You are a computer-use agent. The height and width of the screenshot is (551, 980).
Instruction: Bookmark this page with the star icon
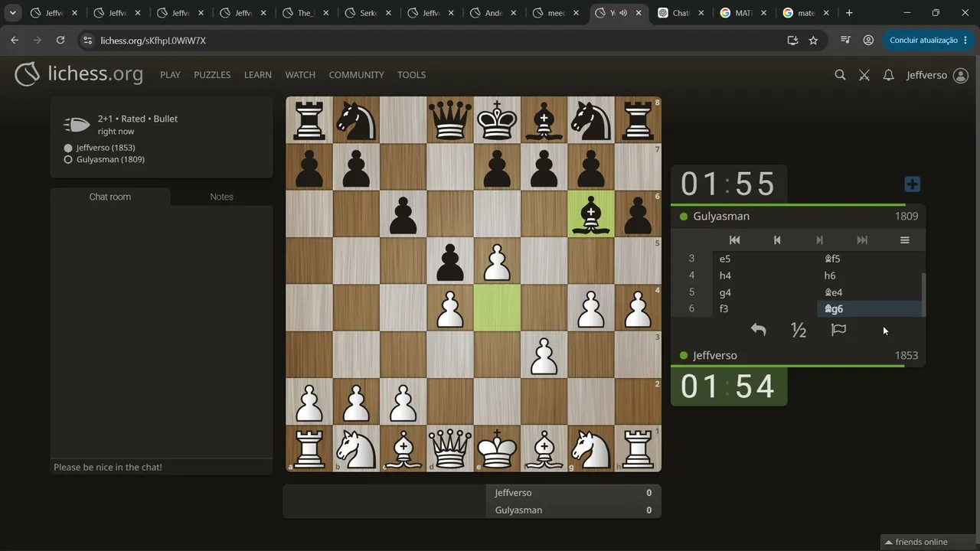pos(813,41)
